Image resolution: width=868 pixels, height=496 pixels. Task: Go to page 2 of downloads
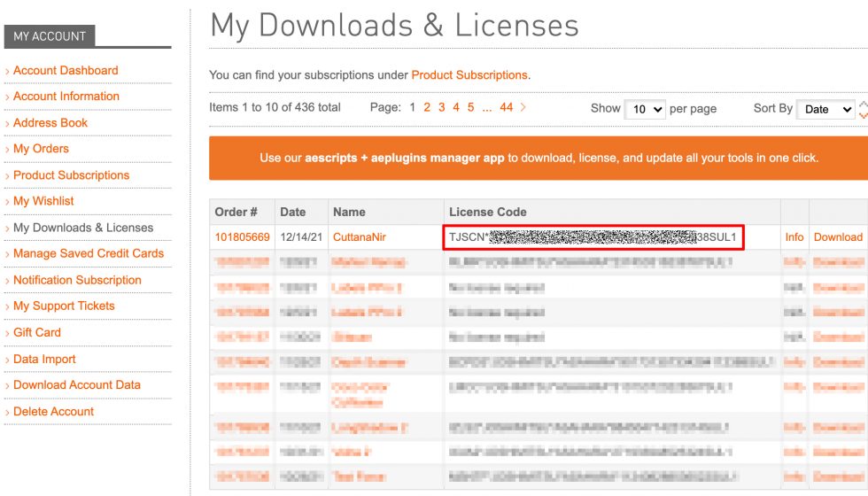tap(427, 107)
